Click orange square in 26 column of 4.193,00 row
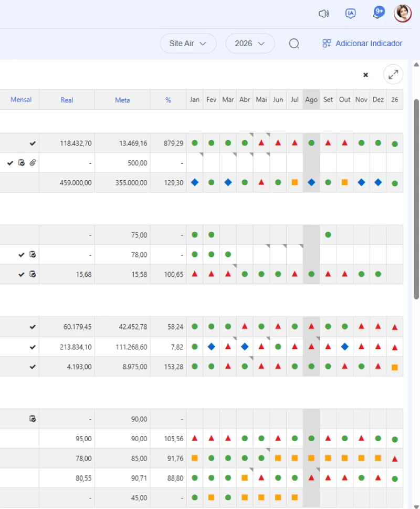420x509 pixels. click(x=395, y=368)
